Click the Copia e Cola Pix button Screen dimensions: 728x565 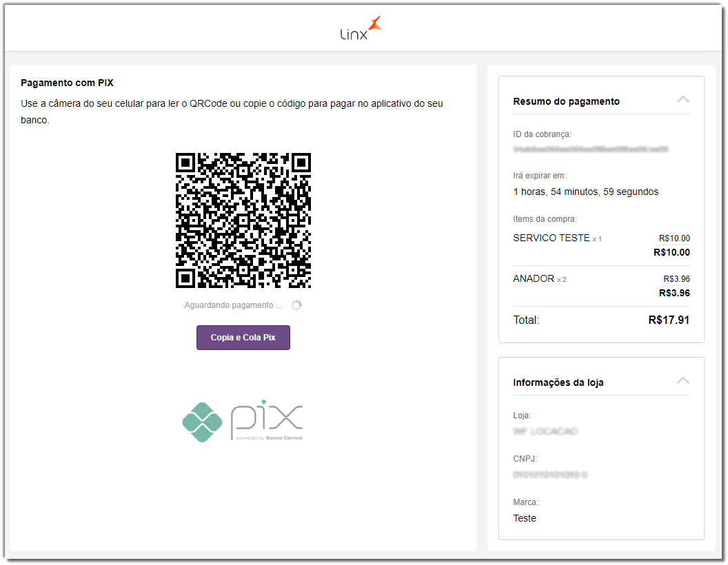click(243, 338)
